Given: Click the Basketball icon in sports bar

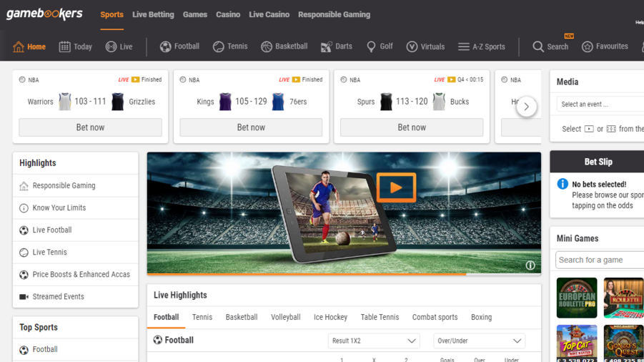Looking at the screenshot, I should coord(267,47).
